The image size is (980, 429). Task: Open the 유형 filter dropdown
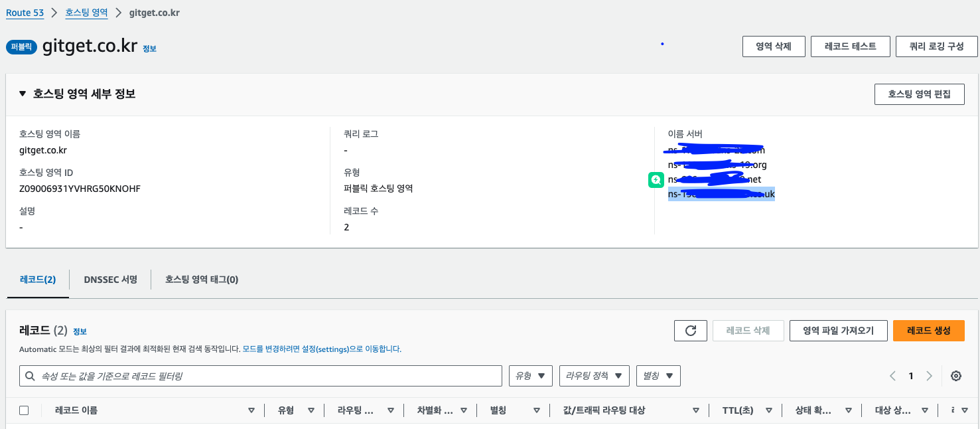(530, 376)
